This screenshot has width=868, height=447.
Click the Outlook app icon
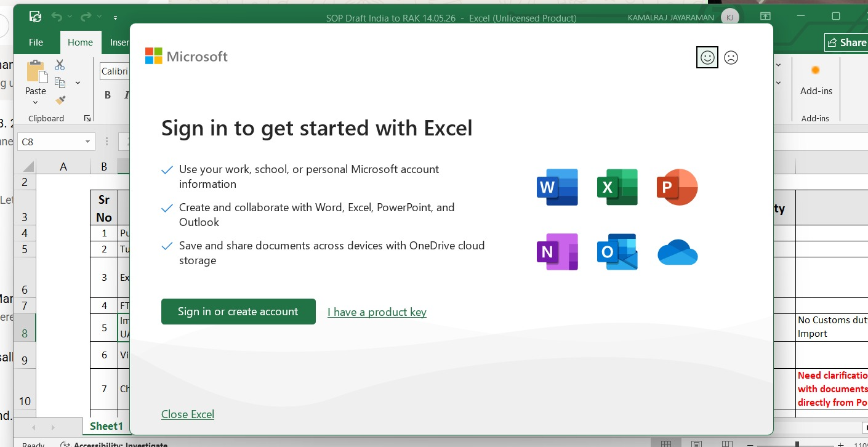[617, 252]
